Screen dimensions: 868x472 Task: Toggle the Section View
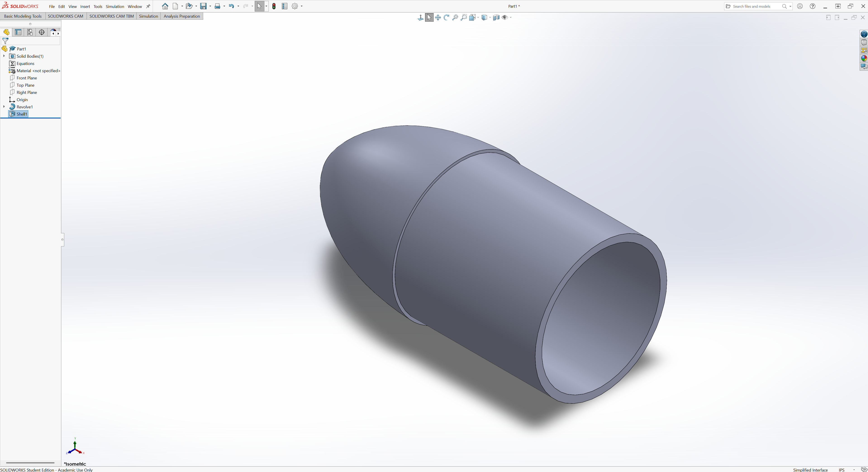pos(496,17)
